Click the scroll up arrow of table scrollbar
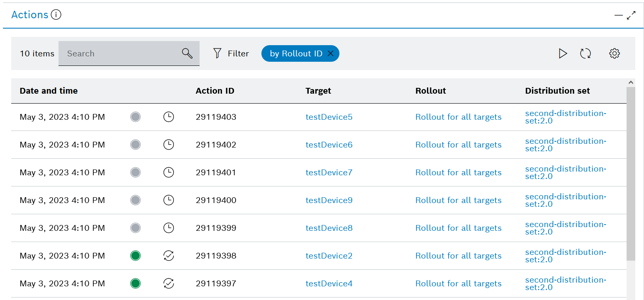 pyautogui.click(x=631, y=82)
